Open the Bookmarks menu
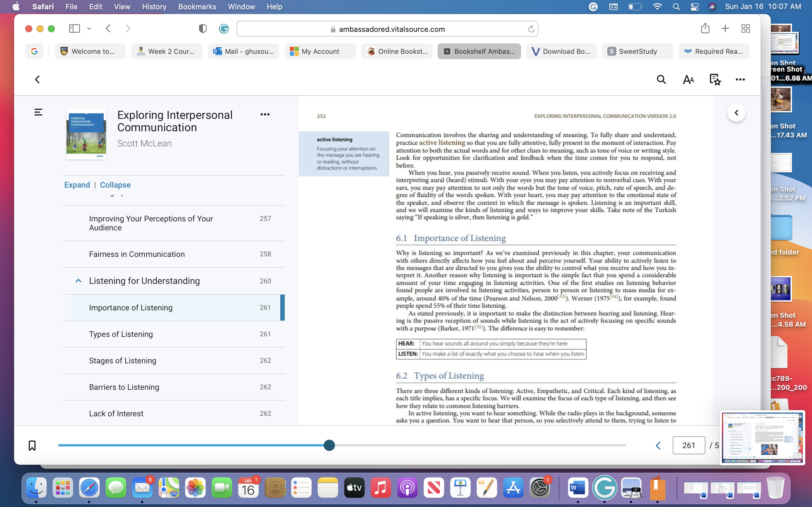812x507 pixels. point(197,7)
